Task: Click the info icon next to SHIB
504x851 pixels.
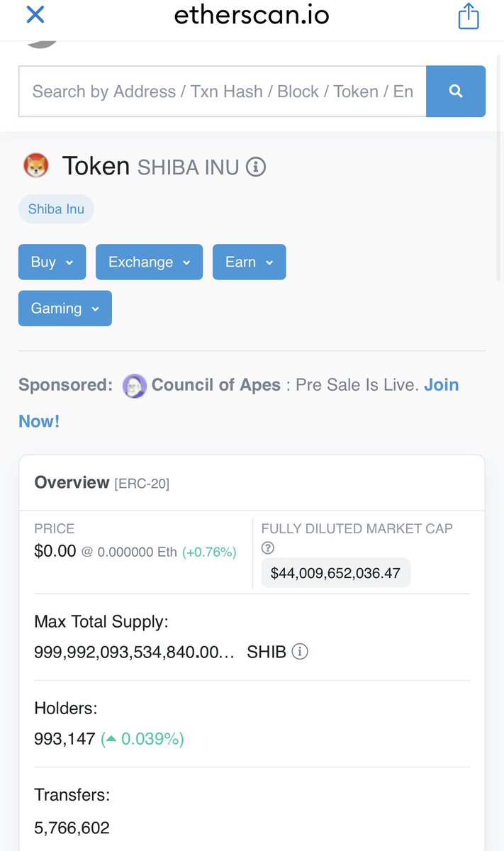Action: (300, 652)
